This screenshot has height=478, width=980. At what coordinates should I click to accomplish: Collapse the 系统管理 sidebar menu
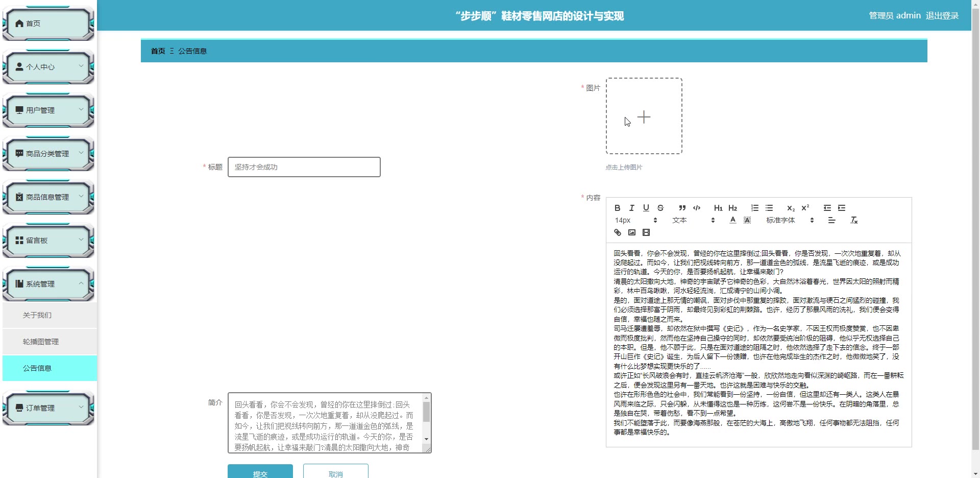pos(48,284)
